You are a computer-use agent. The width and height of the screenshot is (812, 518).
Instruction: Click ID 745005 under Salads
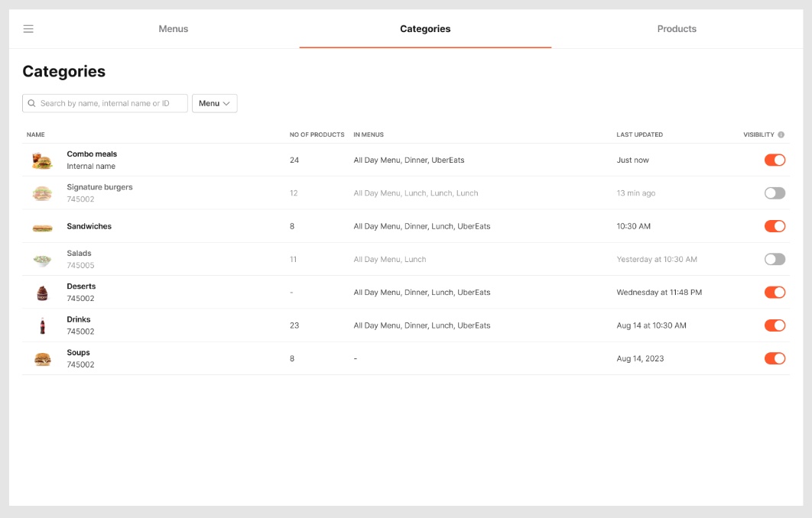tap(81, 265)
